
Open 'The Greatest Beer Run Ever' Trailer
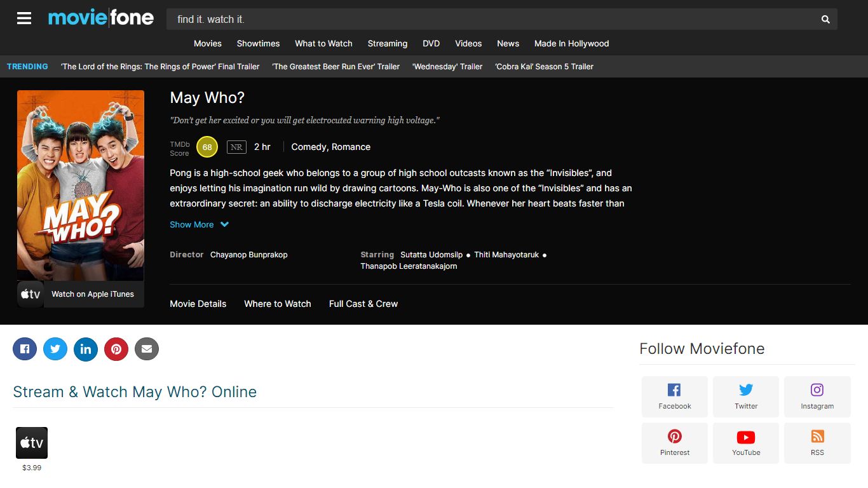click(336, 66)
